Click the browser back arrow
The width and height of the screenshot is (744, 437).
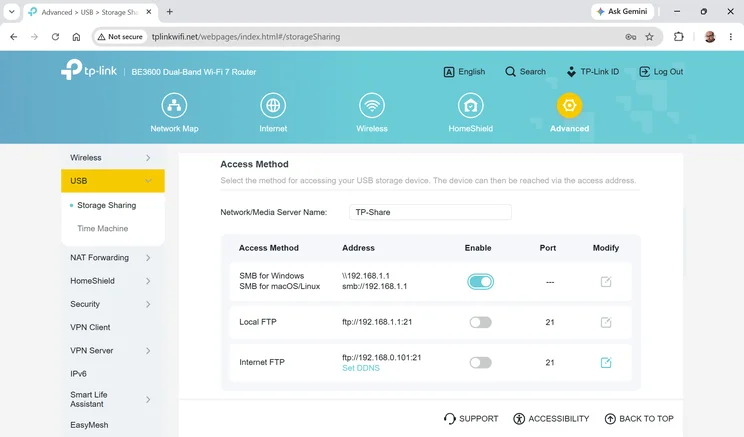point(13,37)
